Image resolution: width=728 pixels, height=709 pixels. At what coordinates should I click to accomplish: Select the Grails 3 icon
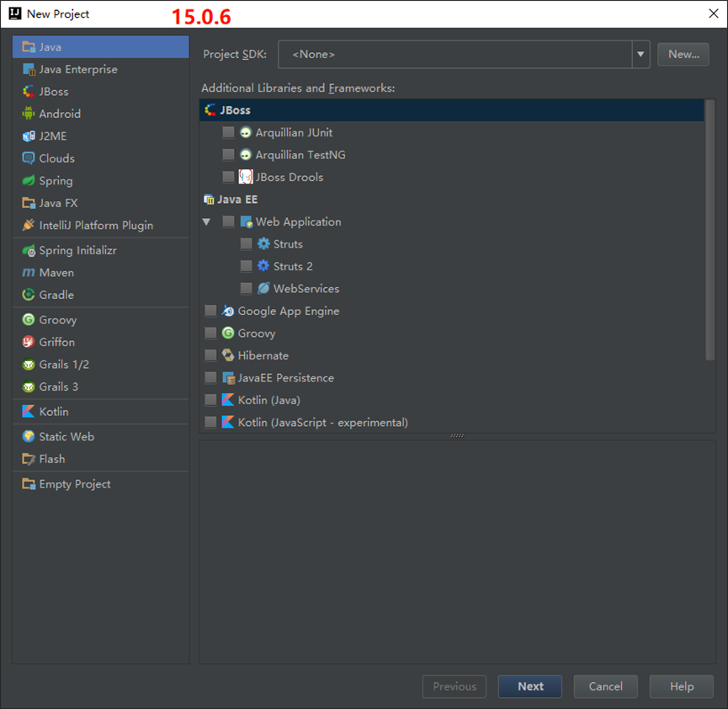pos(29,386)
